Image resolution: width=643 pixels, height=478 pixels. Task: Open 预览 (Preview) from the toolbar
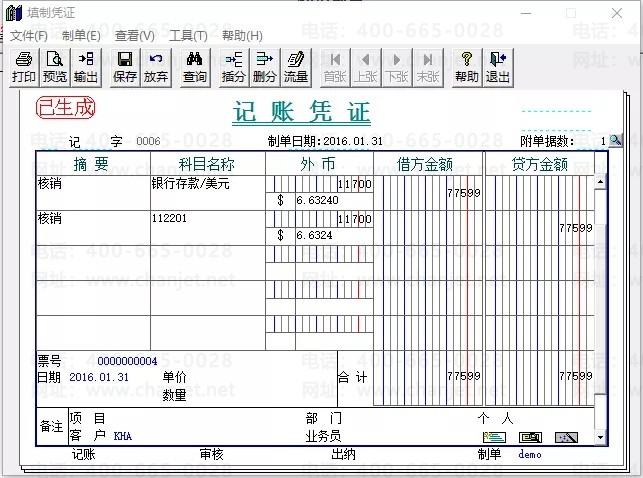point(55,68)
